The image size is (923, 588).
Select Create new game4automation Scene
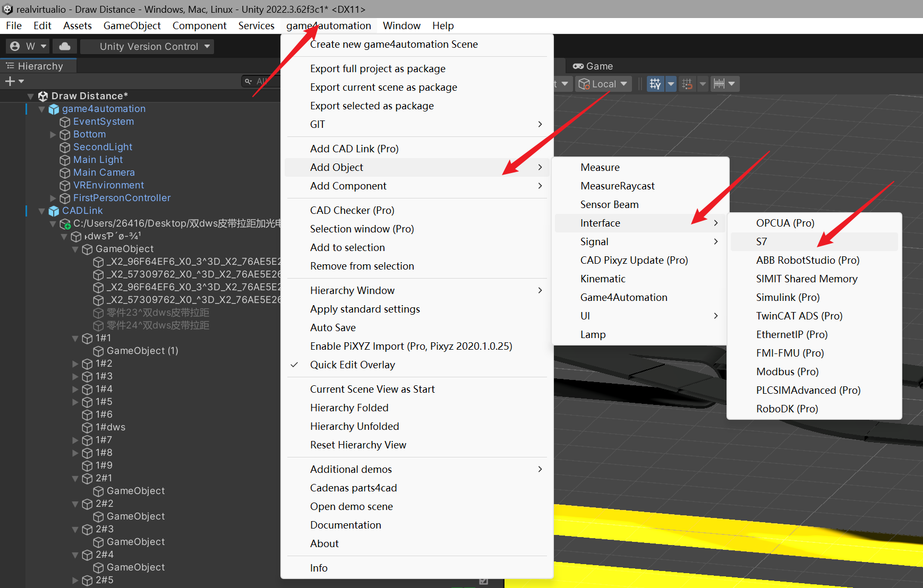417,44
